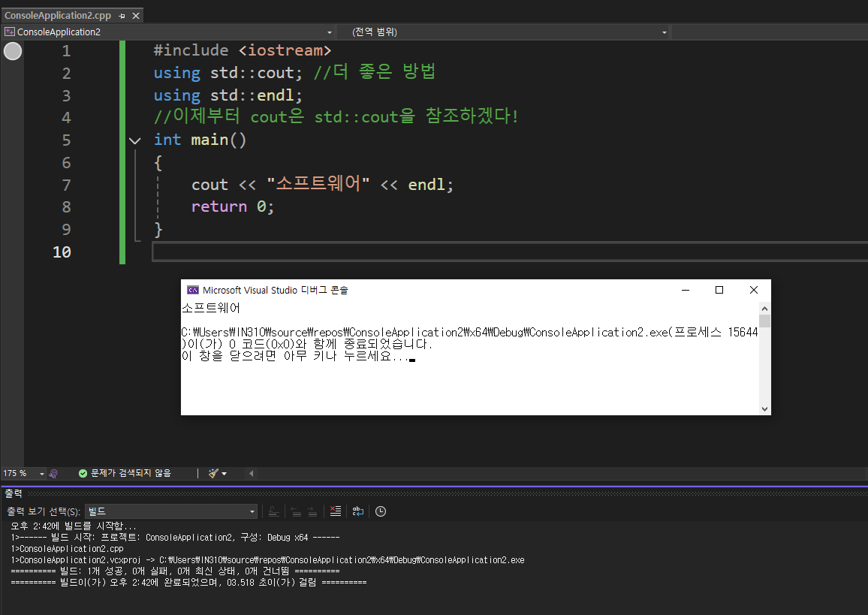Click the project icon beside ConsoleApplication2

10,32
